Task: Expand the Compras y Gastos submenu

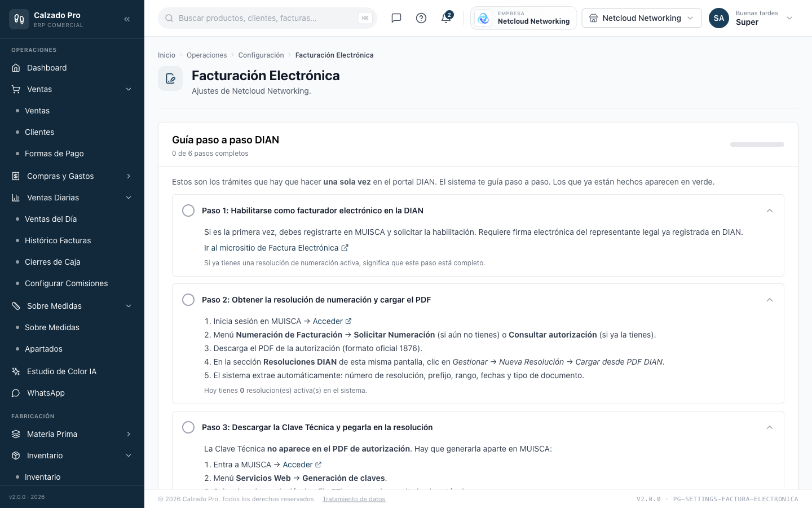Action: click(129, 176)
